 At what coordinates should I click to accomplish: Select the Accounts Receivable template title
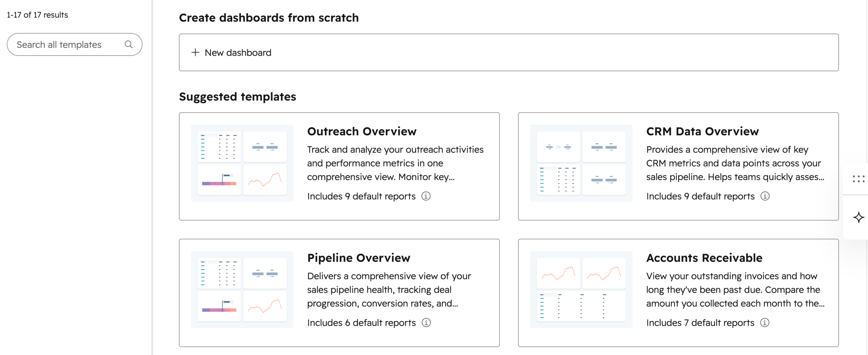coord(704,258)
